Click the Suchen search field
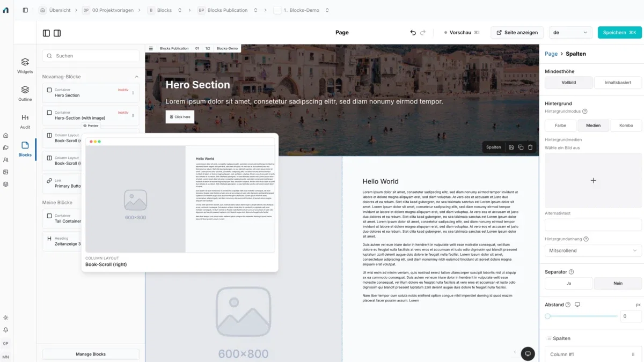Viewport: 644px width, 362px height. coord(91,56)
